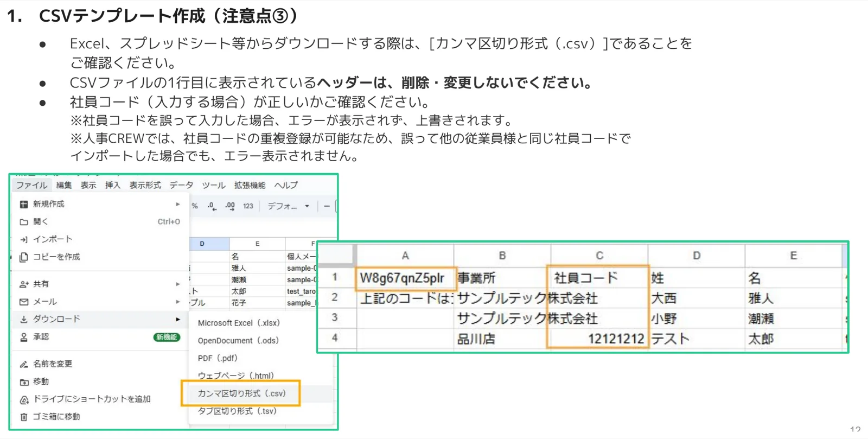Select row 4 header in right sheet

click(x=335, y=338)
